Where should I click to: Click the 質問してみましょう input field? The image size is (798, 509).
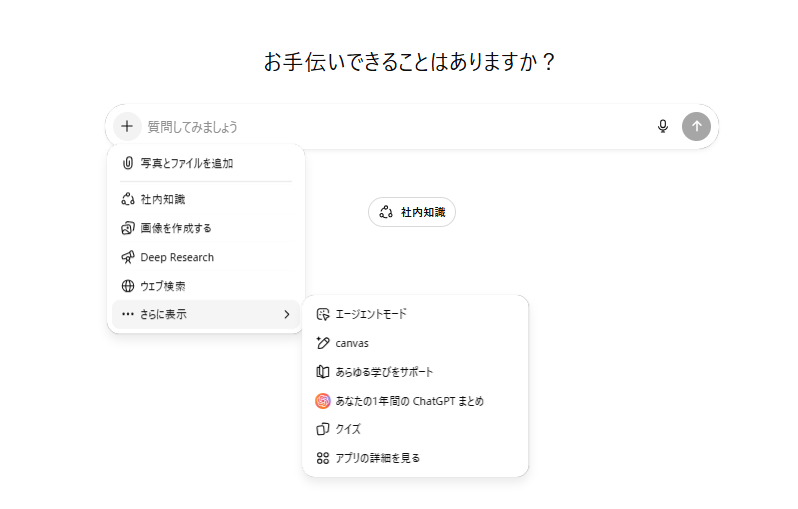[397, 127]
